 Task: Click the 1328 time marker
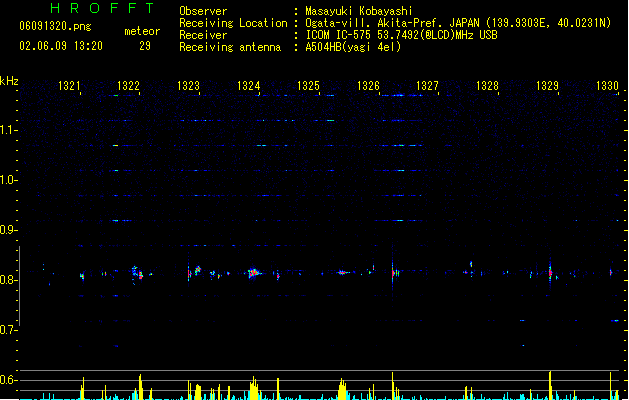(487, 86)
